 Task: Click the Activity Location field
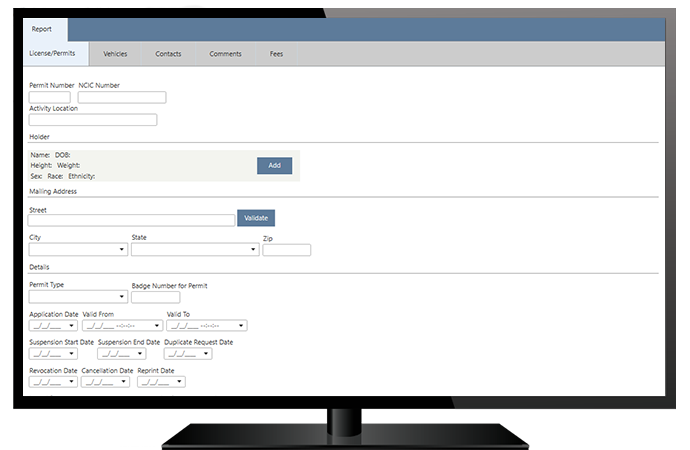tap(93, 120)
